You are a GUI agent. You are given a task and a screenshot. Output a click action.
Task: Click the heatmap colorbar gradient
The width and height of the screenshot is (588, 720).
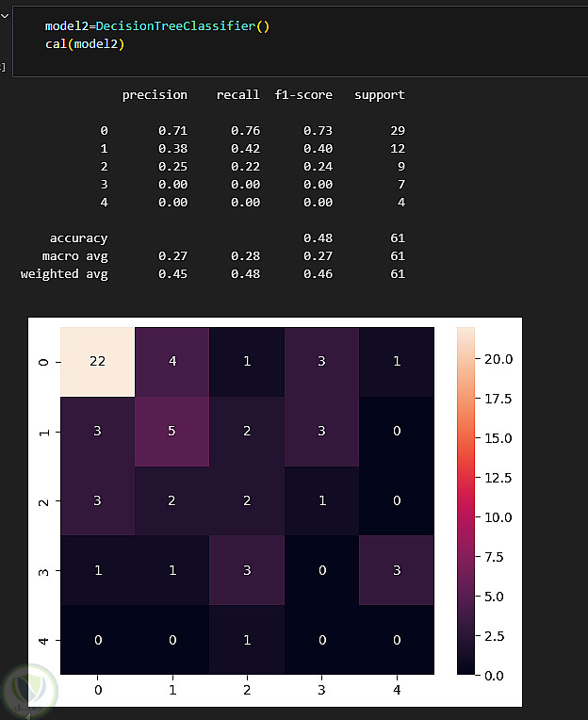point(470,500)
